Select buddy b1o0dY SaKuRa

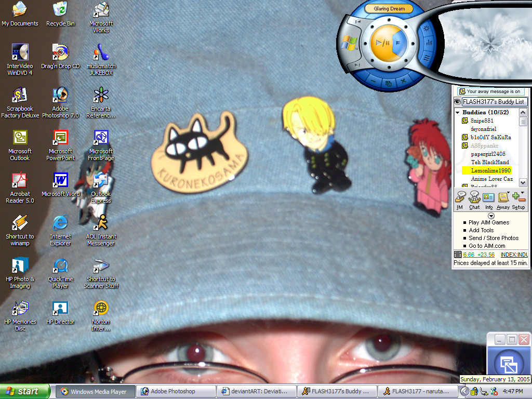[x=490, y=137]
